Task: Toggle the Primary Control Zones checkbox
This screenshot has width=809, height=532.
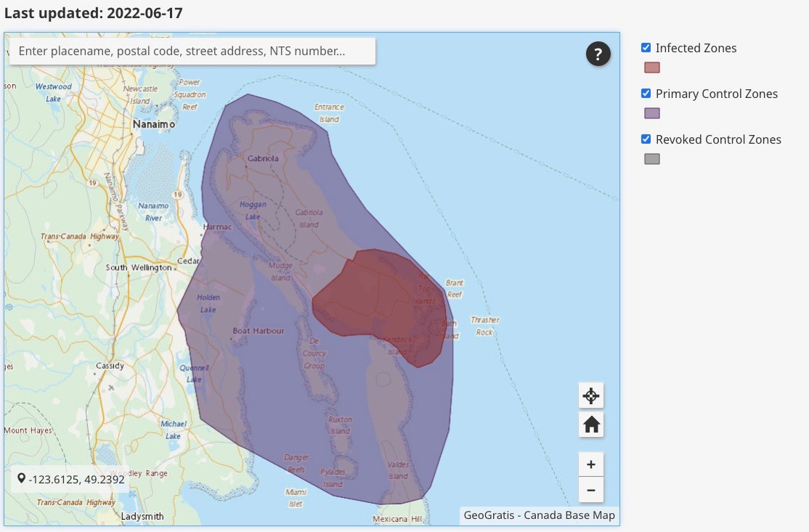Action: [646, 94]
